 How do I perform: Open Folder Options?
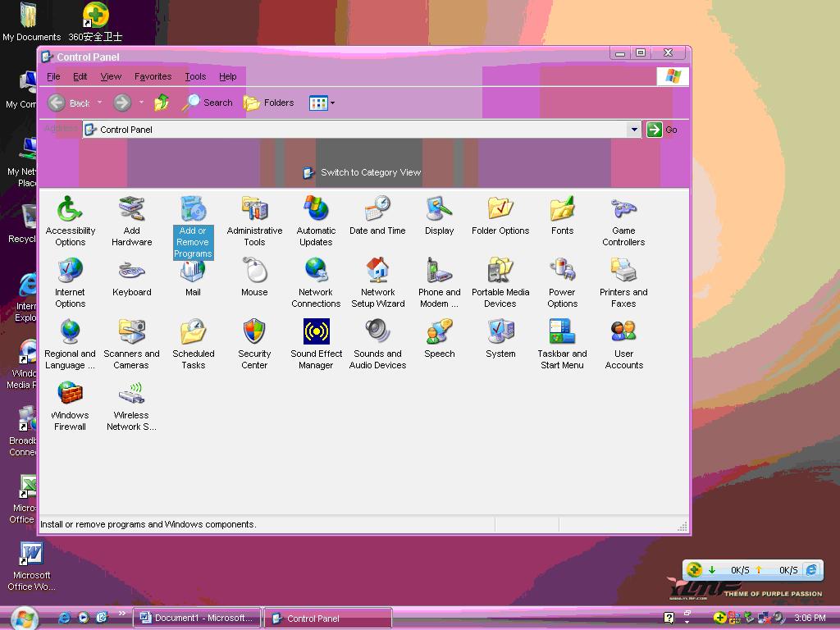(500, 216)
